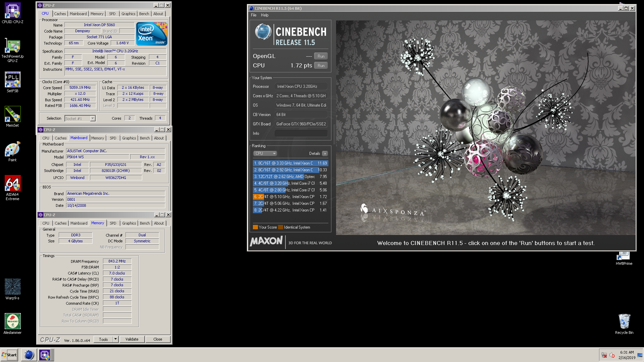Screen dimensions: 644x362
Task: Open the CPUID CPU-Z desktop shortcut
Action: pyautogui.click(x=12, y=13)
